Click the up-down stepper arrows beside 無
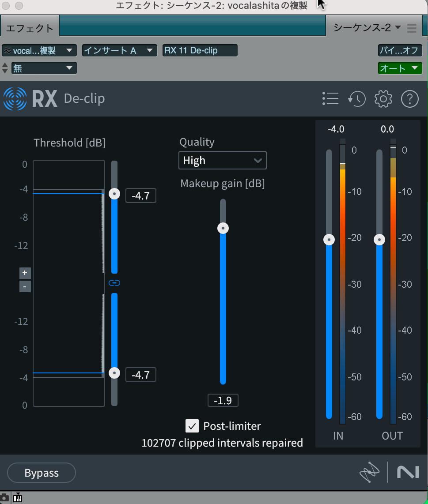This screenshot has width=428, height=504. (x=5, y=68)
